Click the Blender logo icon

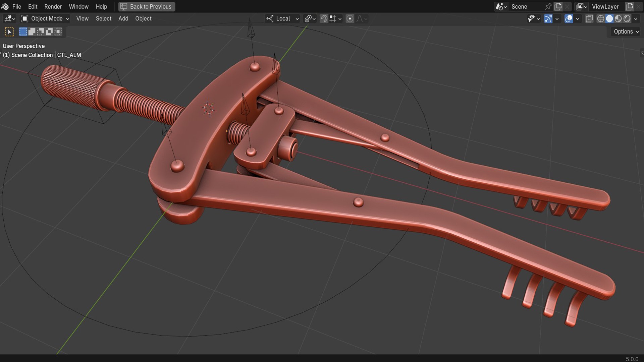(x=5, y=6)
